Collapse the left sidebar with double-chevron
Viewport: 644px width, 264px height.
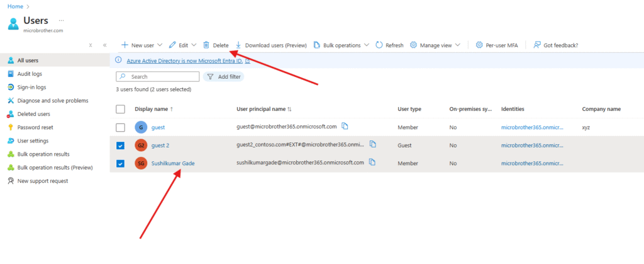[104, 45]
